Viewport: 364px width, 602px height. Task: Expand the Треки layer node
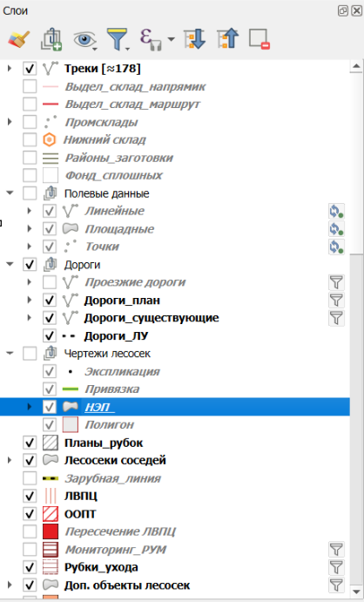pos(10,68)
